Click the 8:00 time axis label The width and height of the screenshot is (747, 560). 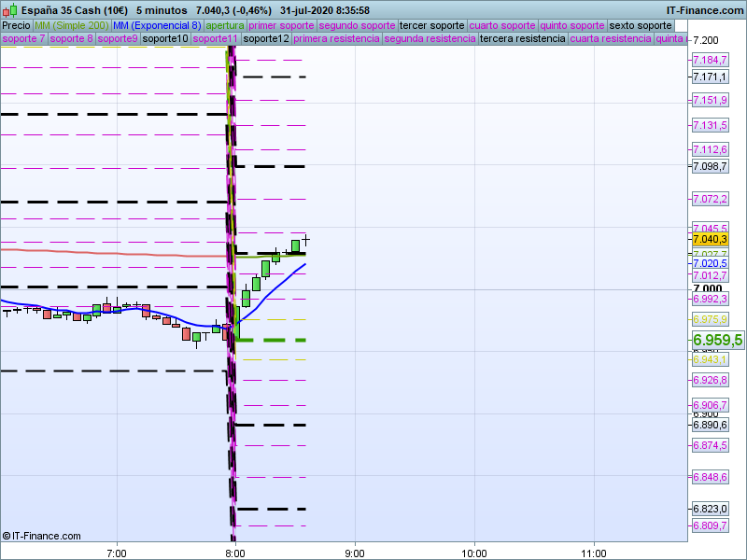coord(235,553)
